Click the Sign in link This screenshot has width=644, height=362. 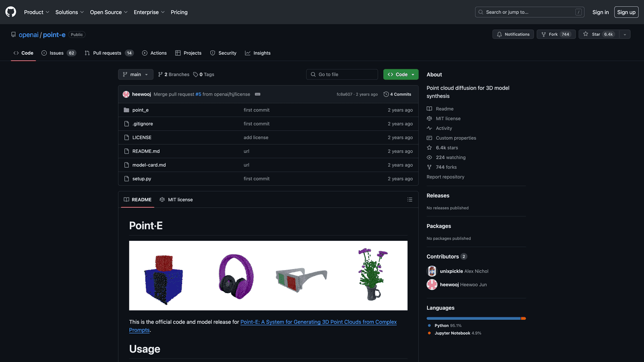pos(600,12)
